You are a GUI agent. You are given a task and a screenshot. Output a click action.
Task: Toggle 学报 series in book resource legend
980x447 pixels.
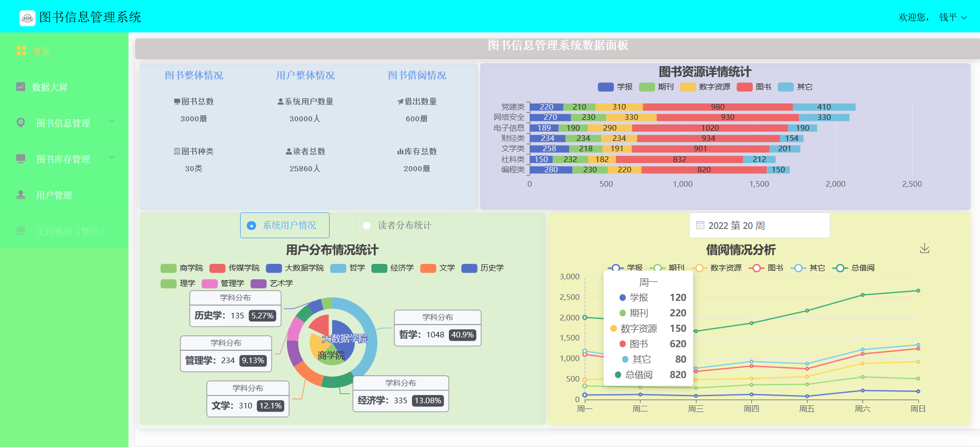coord(615,87)
